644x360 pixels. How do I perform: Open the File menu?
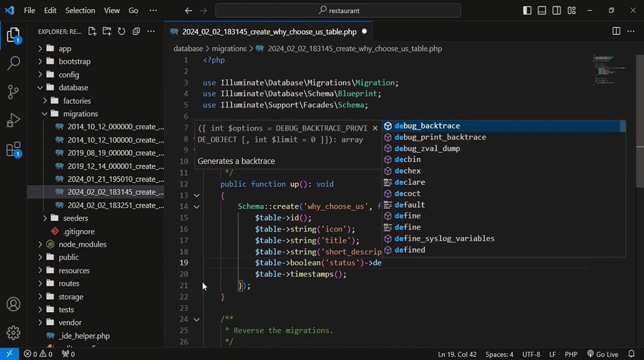point(30,10)
